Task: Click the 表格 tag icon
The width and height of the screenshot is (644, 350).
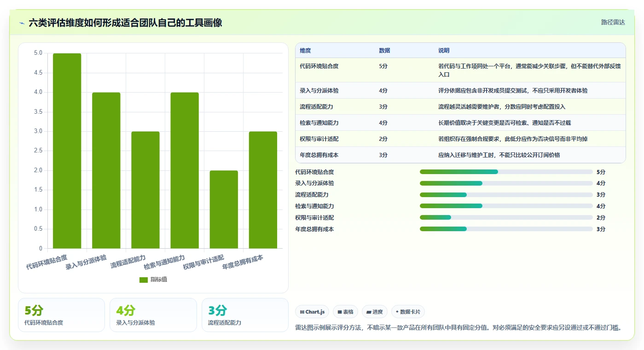Action: pyautogui.click(x=340, y=312)
